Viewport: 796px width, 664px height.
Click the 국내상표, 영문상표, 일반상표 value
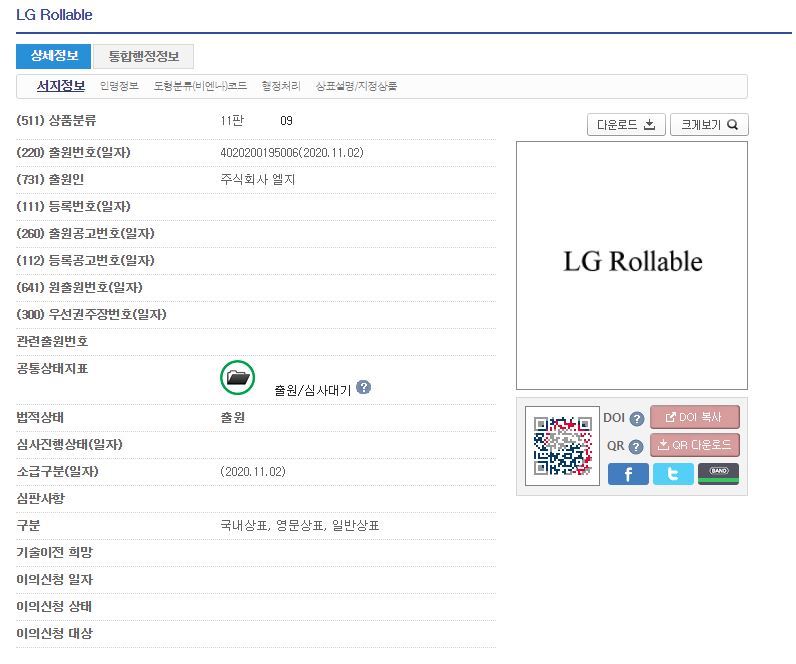tap(300, 525)
